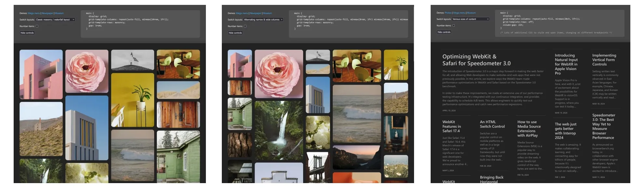Select yellow wall plant photo in Classic masonry panel
The image size is (644, 188).
(x=132, y=100)
